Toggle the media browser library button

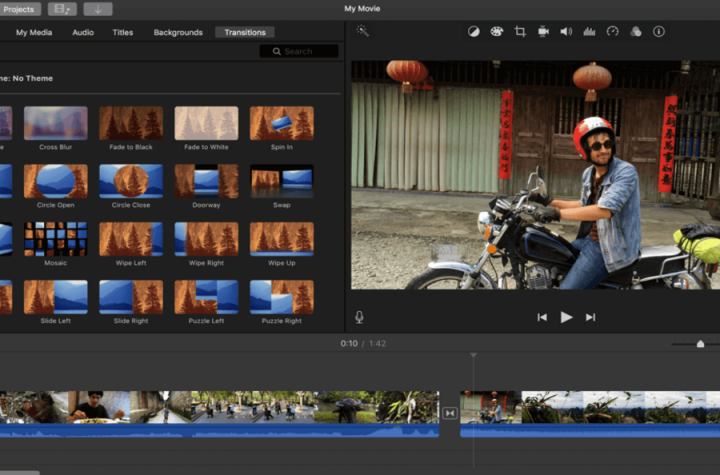[x=62, y=9]
